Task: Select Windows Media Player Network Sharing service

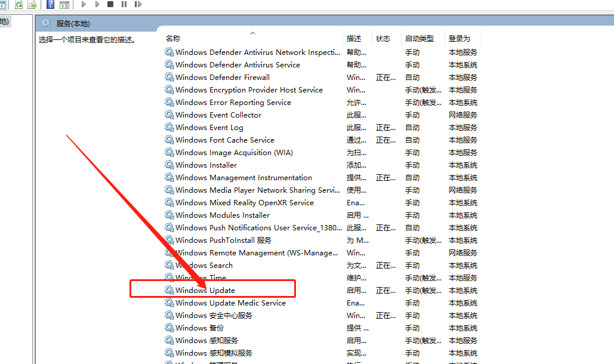Action: tap(258, 190)
